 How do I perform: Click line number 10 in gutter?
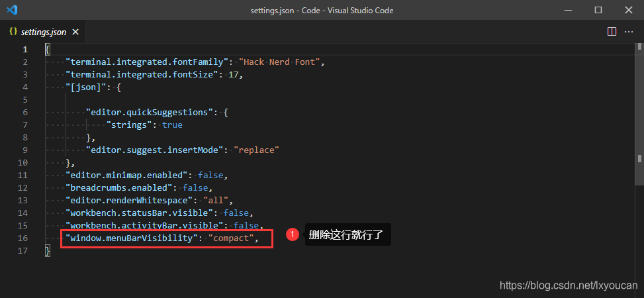23,163
